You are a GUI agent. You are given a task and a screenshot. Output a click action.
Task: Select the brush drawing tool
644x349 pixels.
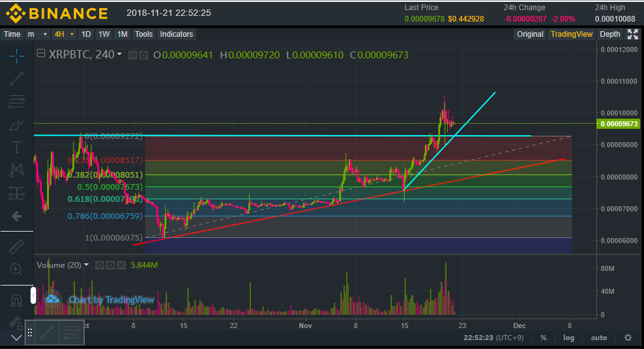click(17, 124)
